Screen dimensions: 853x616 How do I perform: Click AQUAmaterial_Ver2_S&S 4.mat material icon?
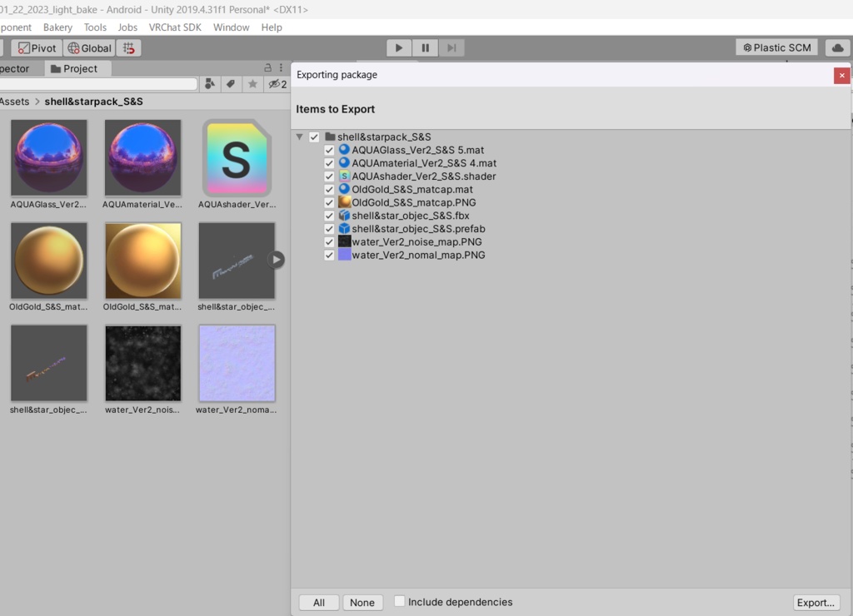click(x=344, y=162)
